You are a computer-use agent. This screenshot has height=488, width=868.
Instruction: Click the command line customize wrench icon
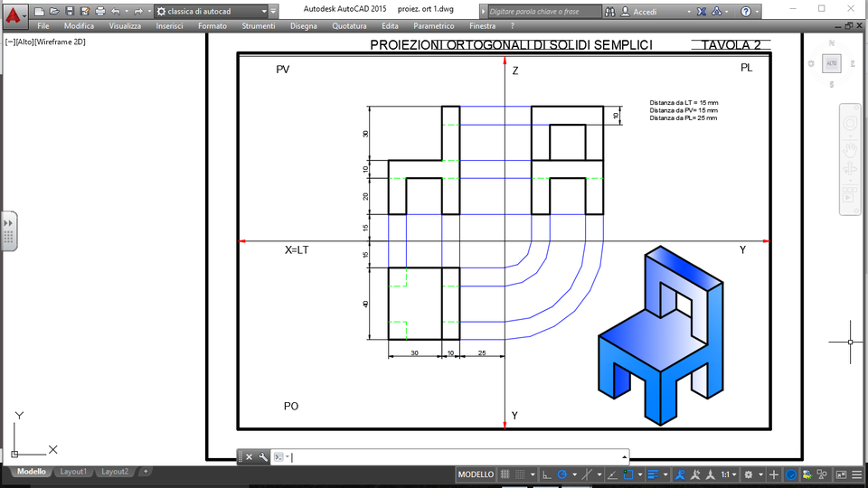(x=263, y=457)
